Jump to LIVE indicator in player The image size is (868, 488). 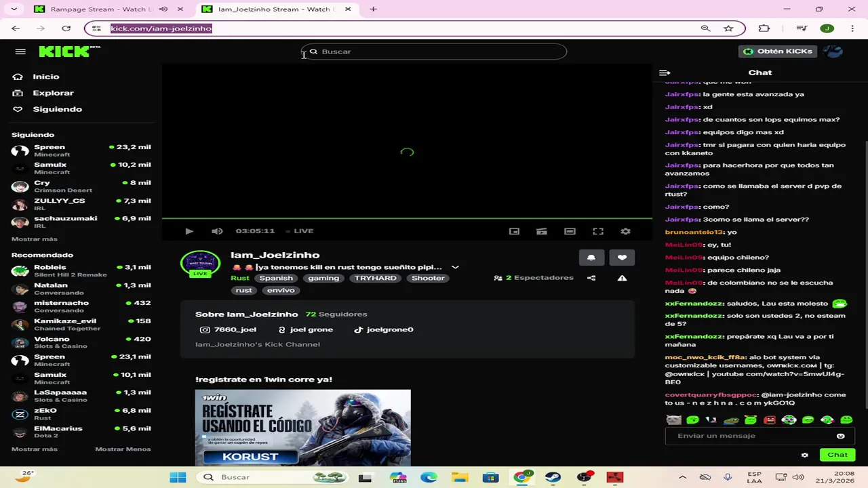(298, 231)
